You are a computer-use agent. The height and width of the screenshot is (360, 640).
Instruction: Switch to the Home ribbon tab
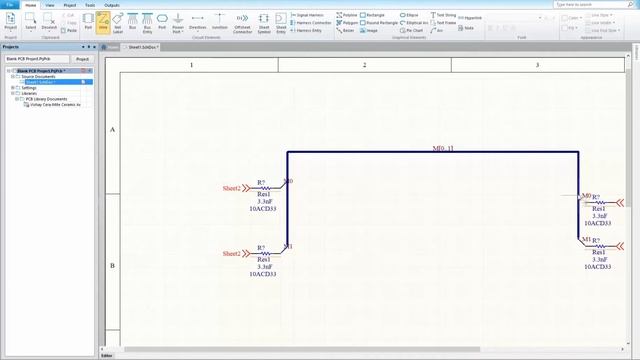click(31, 5)
